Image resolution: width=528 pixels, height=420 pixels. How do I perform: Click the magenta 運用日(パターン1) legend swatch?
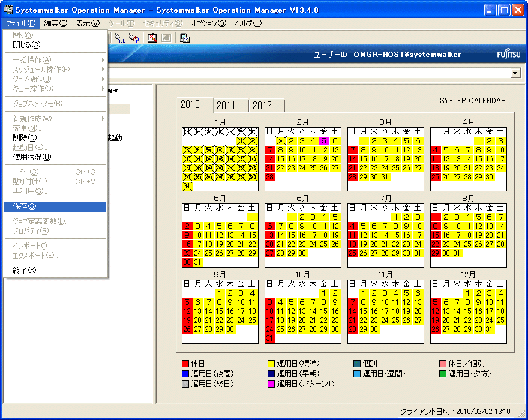pos(271,384)
